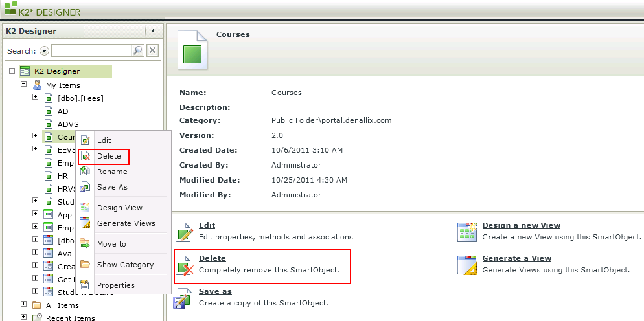
Task: Collapse the K2 Designer root node
Action: point(12,71)
